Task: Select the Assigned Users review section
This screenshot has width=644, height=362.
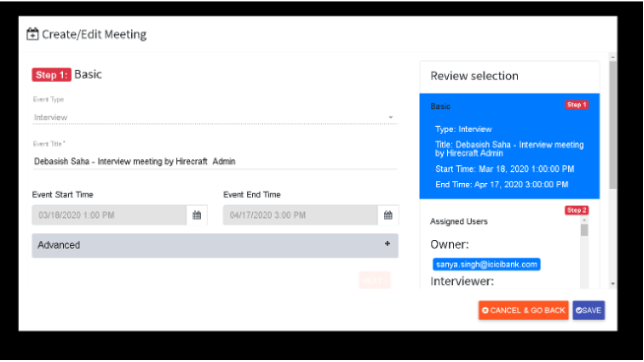Action: click(459, 221)
